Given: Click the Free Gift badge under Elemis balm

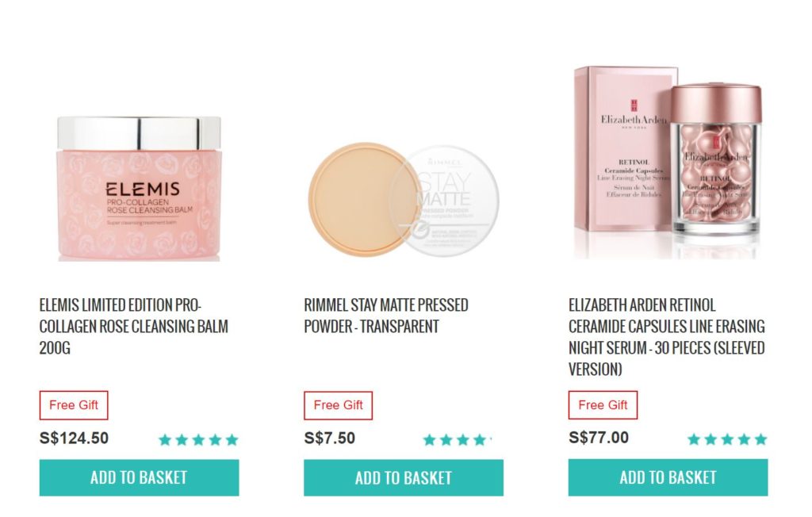Looking at the screenshot, I should coord(74,405).
